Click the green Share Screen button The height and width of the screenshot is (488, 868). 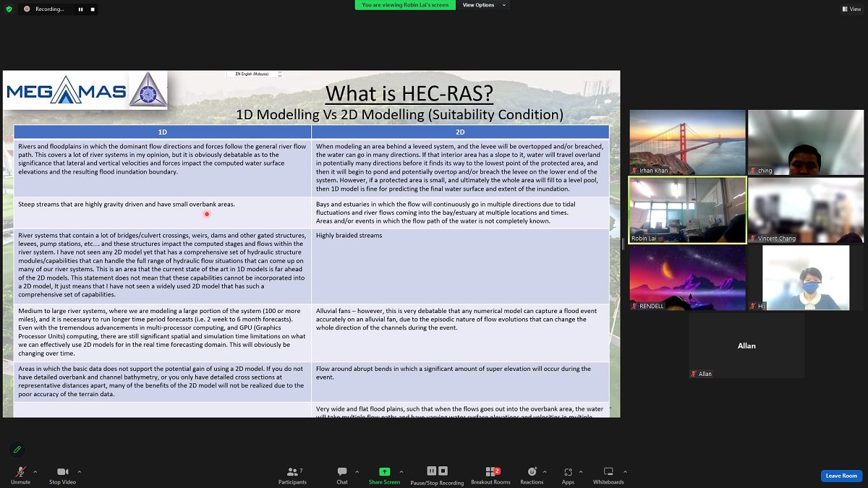[x=384, y=475]
